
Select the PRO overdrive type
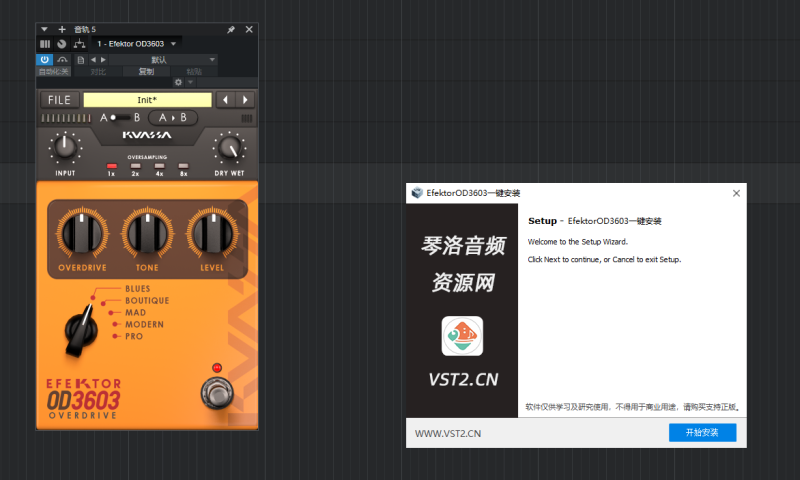(x=134, y=336)
